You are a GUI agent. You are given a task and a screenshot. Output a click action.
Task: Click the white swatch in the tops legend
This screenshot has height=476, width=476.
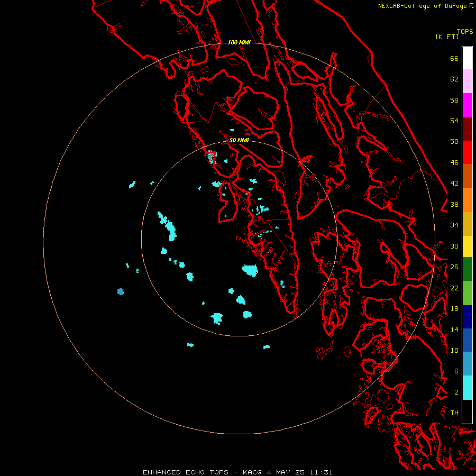467,58
